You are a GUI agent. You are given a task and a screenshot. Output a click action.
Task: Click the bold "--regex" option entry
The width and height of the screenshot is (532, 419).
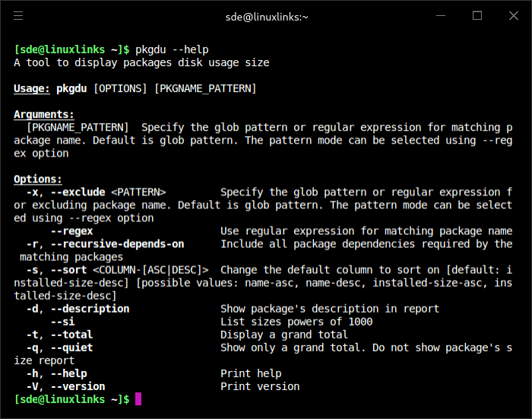(x=71, y=231)
